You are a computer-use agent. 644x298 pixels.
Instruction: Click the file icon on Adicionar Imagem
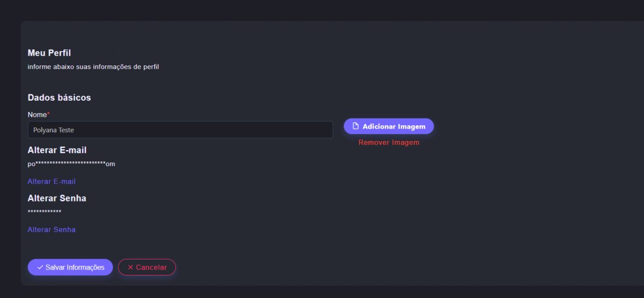pos(355,126)
